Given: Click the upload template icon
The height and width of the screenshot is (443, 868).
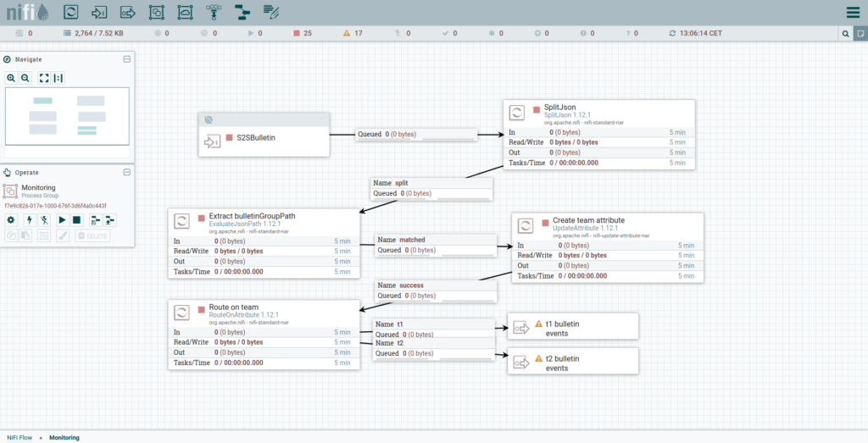Looking at the screenshot, I should 110,220.
